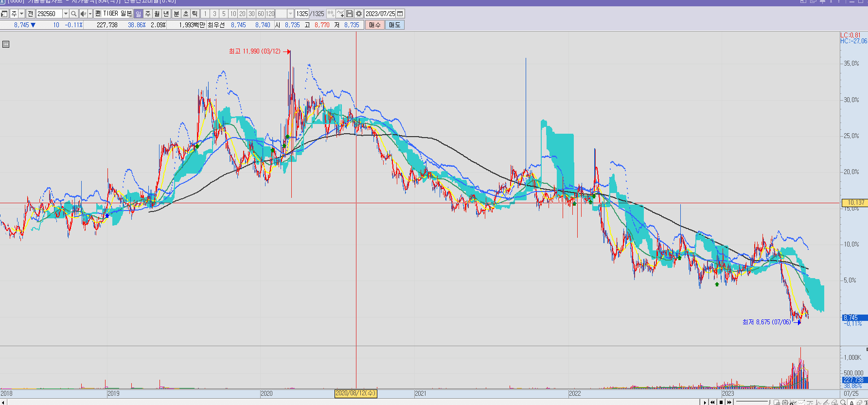Image resolution: width=868 pixels, height=405 pixels.
Task: Select the 120 interval button
Action: coord(270,14)
